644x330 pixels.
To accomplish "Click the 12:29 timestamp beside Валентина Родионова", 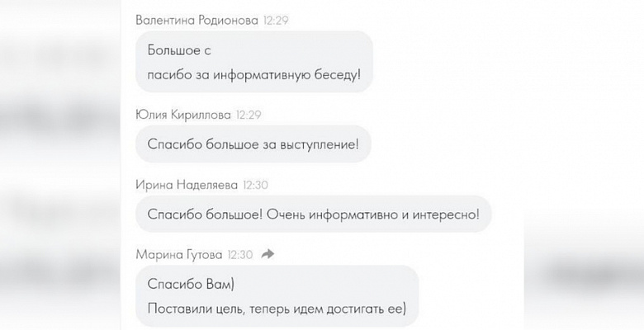I will (x=276, y=20).
